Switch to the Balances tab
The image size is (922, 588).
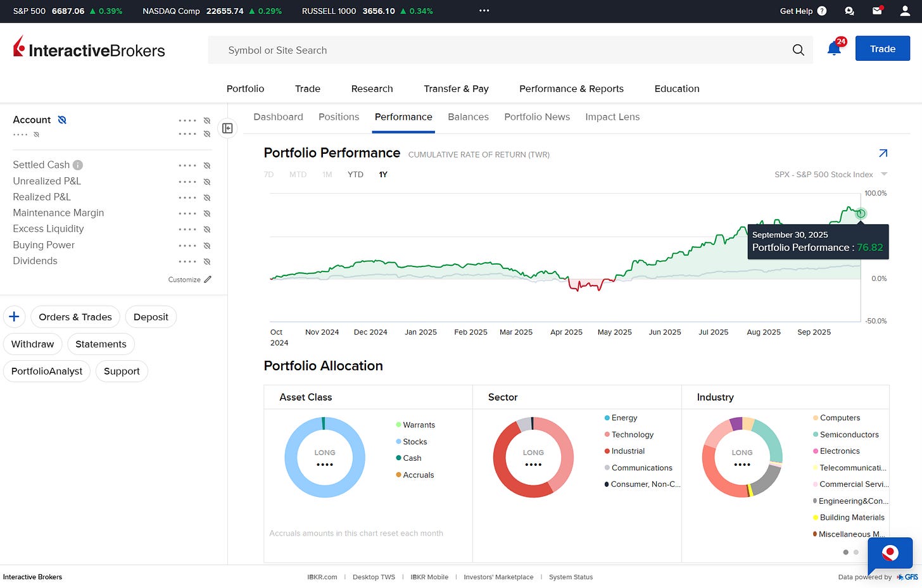(x=468, y=117)
